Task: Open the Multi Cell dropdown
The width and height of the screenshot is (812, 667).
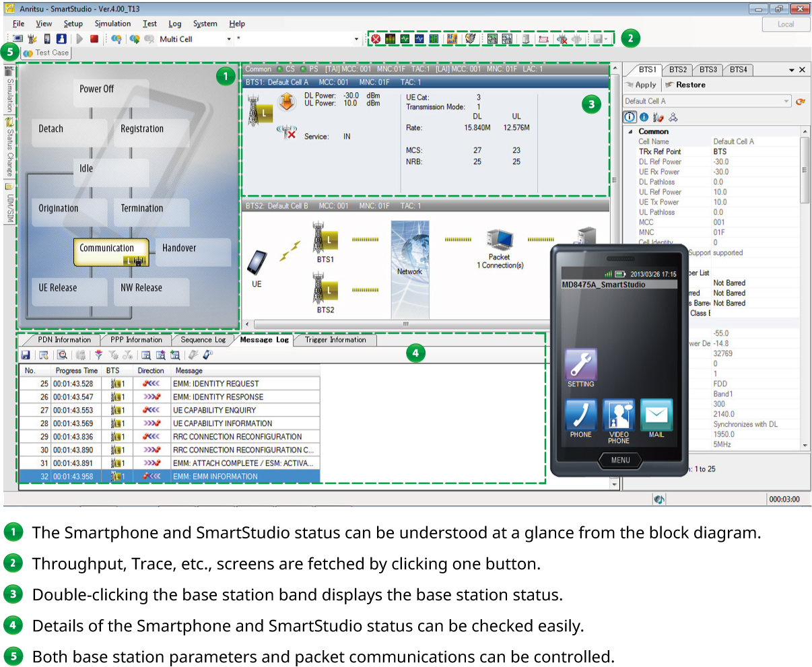Action: [229, 39]
